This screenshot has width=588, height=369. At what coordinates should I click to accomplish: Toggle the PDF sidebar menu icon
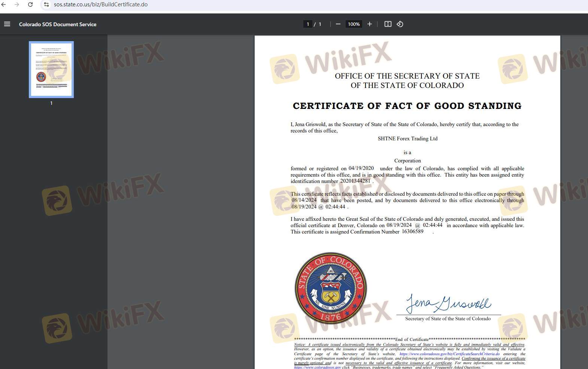[x=7, y=24]
